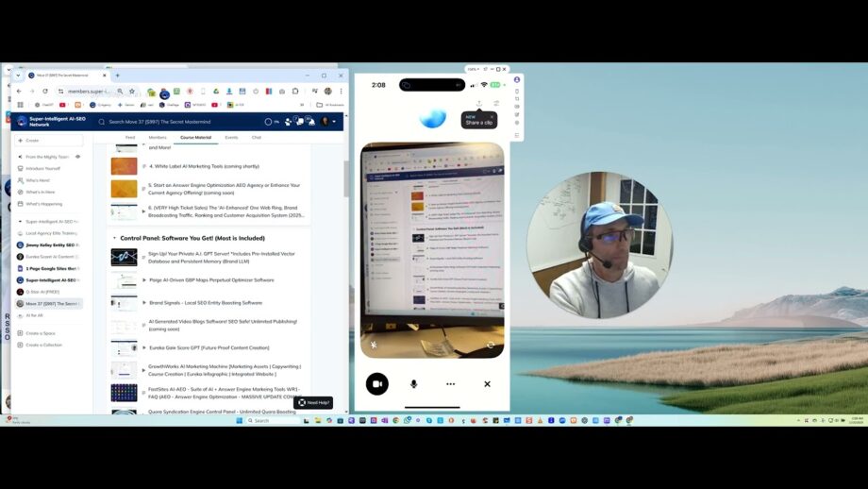Close the Move 37 browser tab
This screenshot has height=489, width=868.
click(104, 76)
